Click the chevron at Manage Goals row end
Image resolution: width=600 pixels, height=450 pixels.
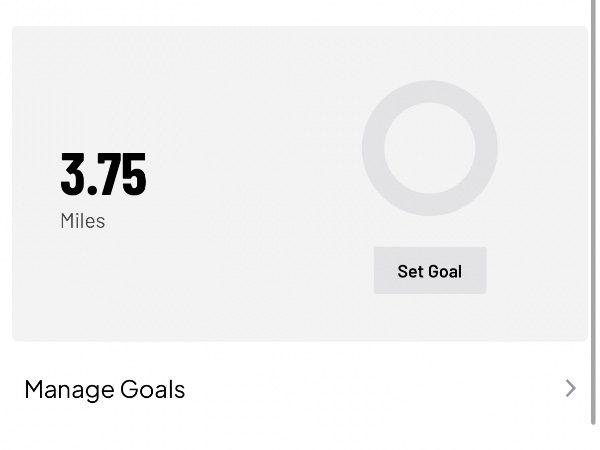click(570, 388)
